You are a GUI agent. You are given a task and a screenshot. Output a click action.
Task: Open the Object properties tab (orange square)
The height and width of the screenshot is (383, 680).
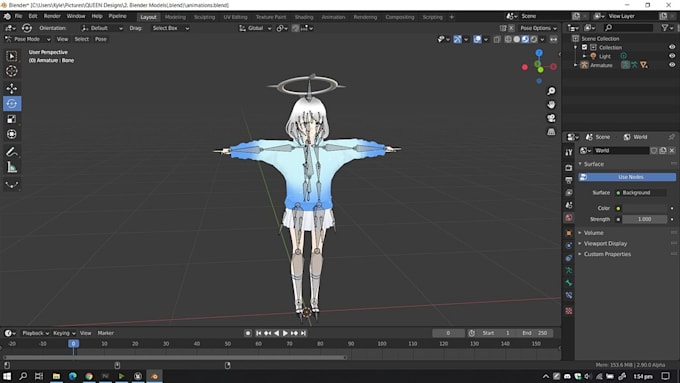569,233
